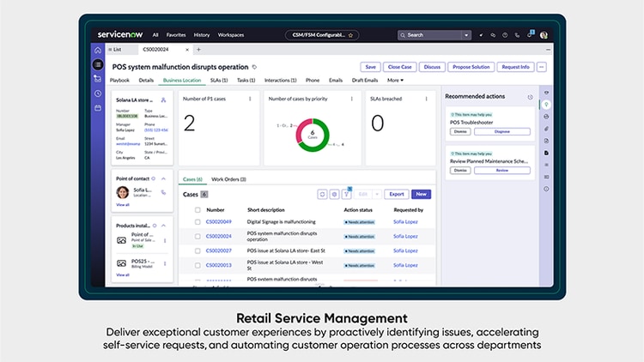Collapse the Products installed section
Viewport: 644px width, 362px height.
click(163, 226)
